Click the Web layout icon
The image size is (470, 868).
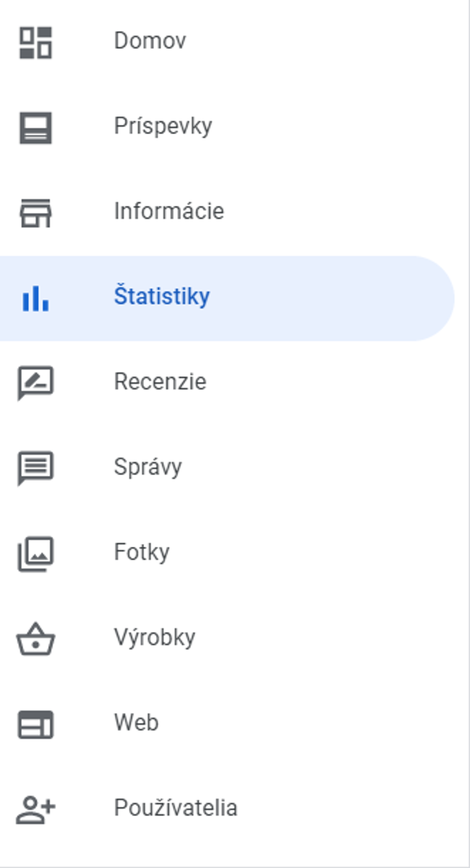tap(36, 724)
